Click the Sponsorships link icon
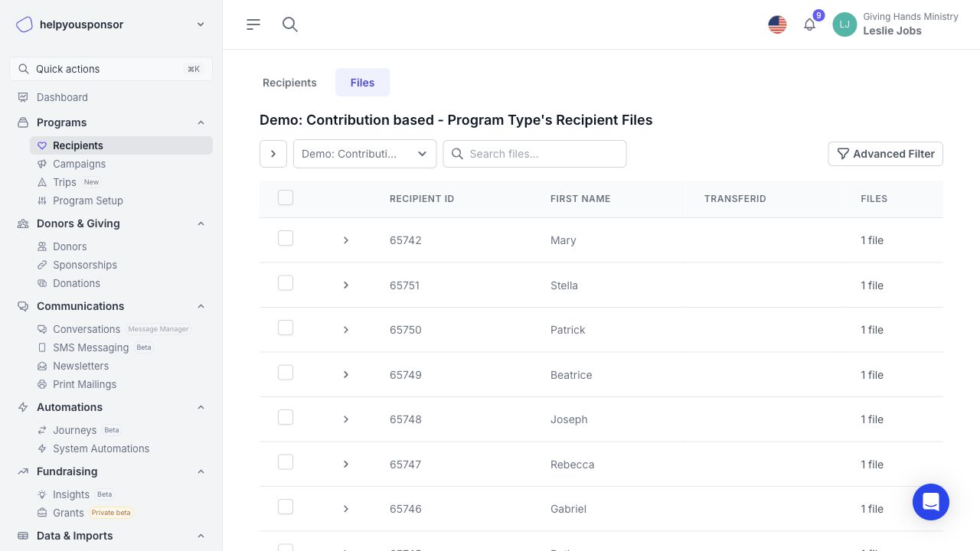The image size is (980, 551). pos(43,265)
